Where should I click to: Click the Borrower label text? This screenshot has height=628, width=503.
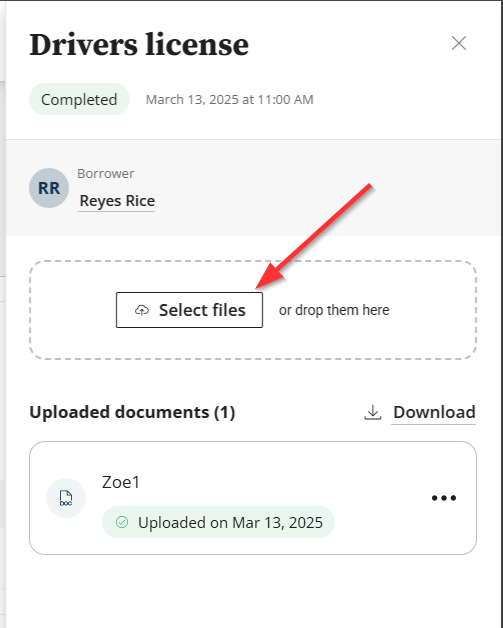coord(106,173)
